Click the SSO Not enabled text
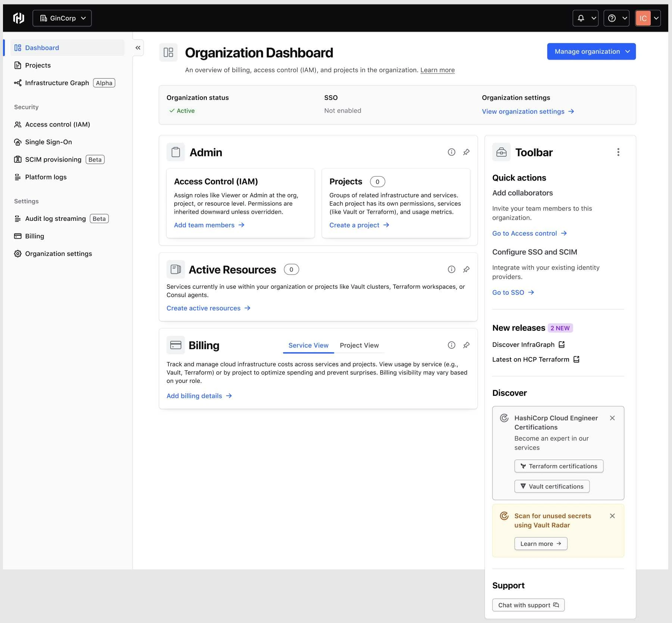This screenshot has width=672, height=623. 343,111
